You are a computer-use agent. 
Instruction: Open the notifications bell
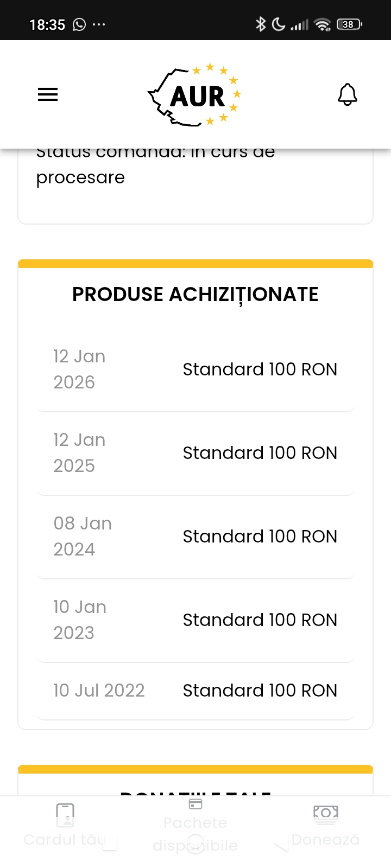pos(348,95)
